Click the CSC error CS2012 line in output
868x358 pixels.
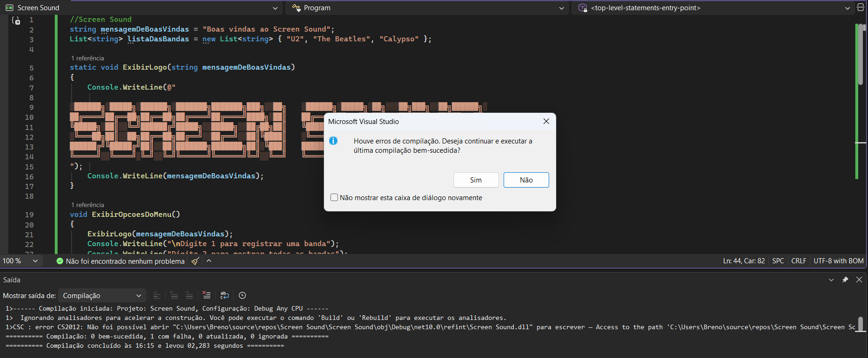pyautogui.click(x=430, y=327)
